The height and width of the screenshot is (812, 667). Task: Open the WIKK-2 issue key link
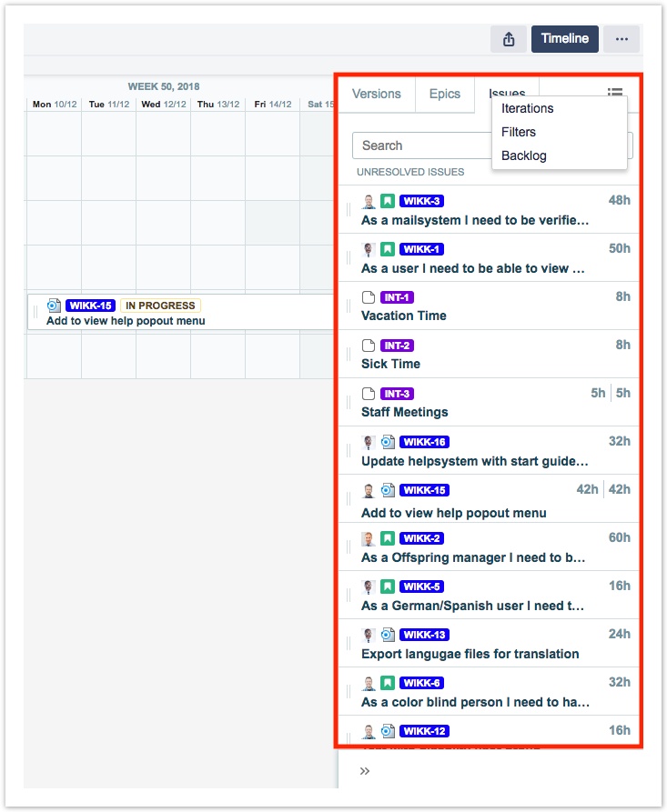(x=421, y=538)
